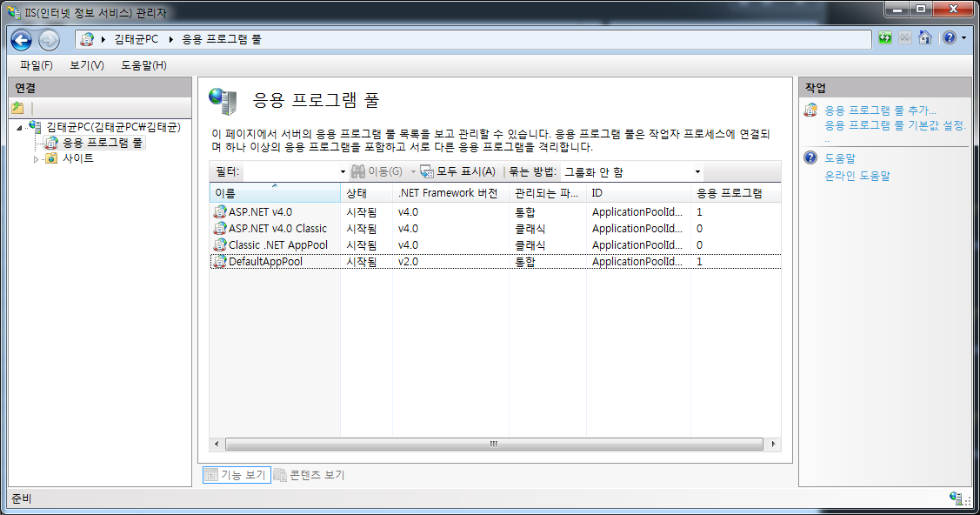Click the server icon in the address bar

coord(87,39)
